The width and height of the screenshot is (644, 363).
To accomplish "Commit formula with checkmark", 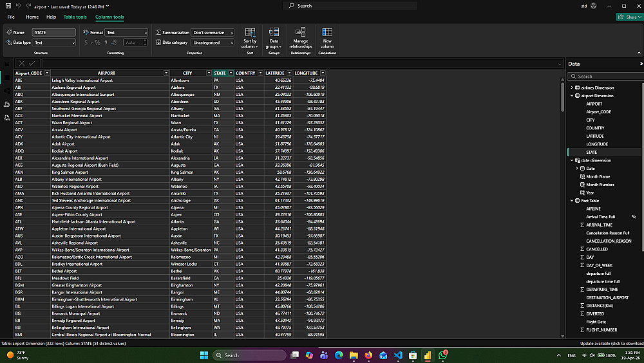I will click(x=32, y=63).
